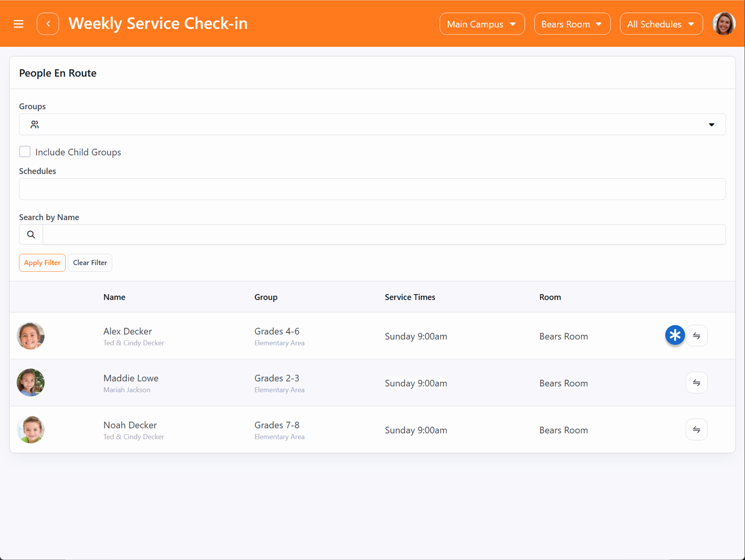Image resolution: width=745 pixels, height=560 pixels.
Task: Open the Bears Room dropdown
Action: click(x=572, y=24)
